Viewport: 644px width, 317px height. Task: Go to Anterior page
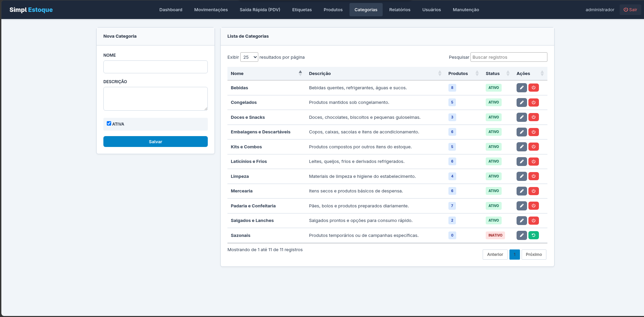[x=495, y=255]
